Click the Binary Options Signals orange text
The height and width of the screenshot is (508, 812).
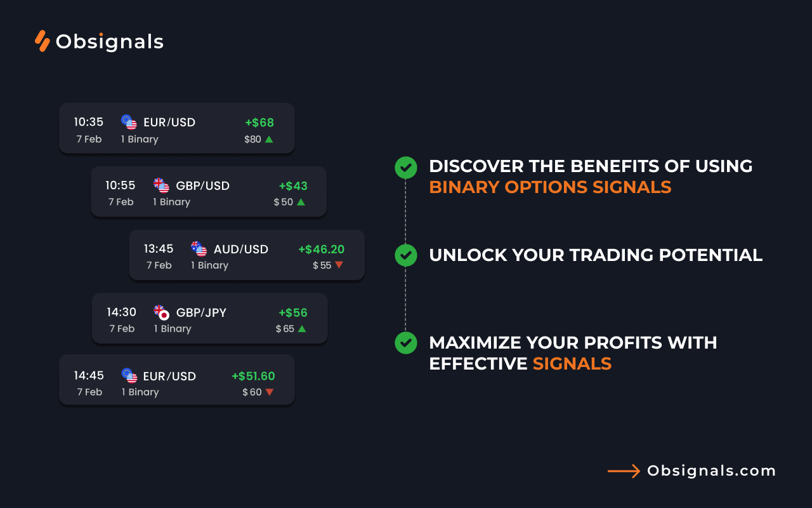tap(550, 187)
